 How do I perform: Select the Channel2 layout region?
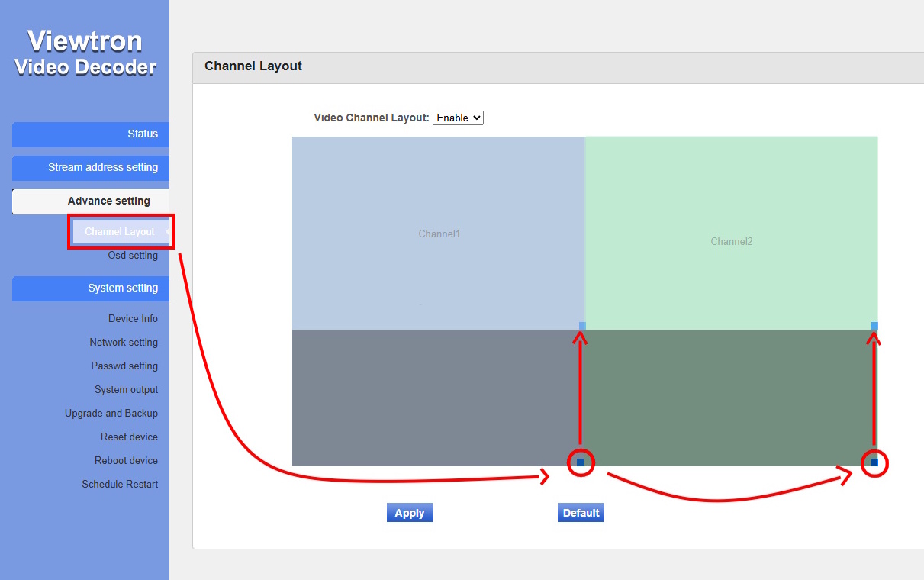[731, 241]
